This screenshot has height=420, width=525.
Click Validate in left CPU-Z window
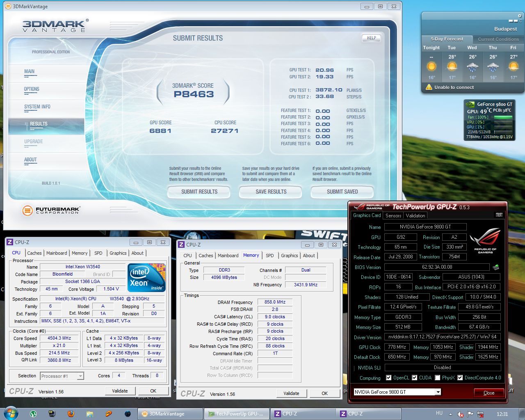[x=120, y=391]
